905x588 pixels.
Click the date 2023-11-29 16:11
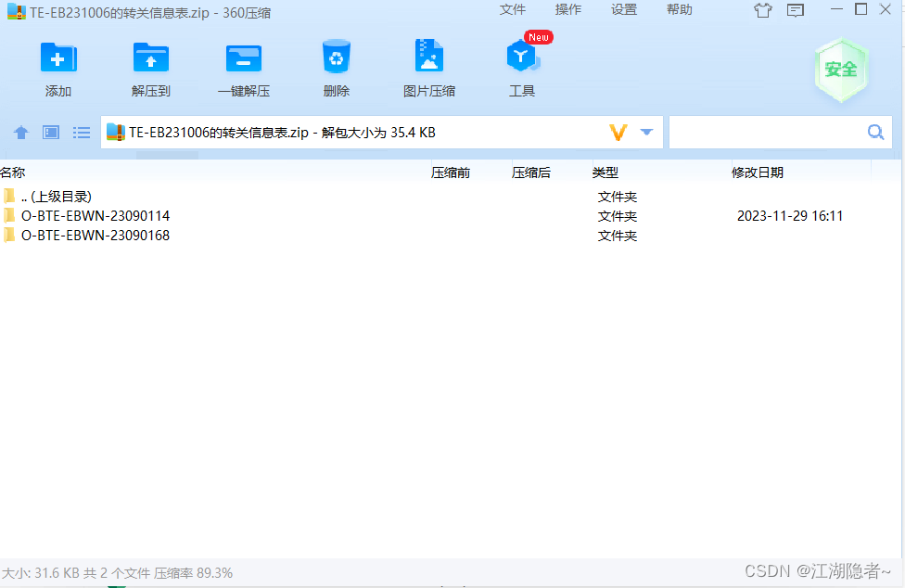tap(790, 216)
